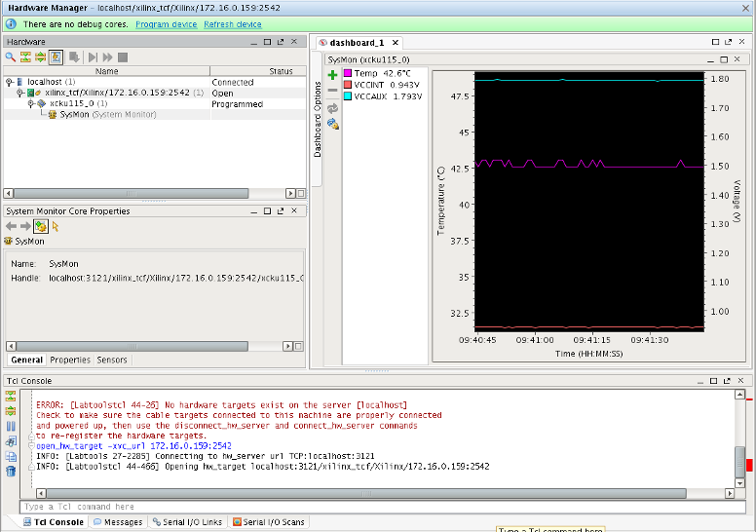Click the Tcl Console collapse-all icon

tap(11, 397)
